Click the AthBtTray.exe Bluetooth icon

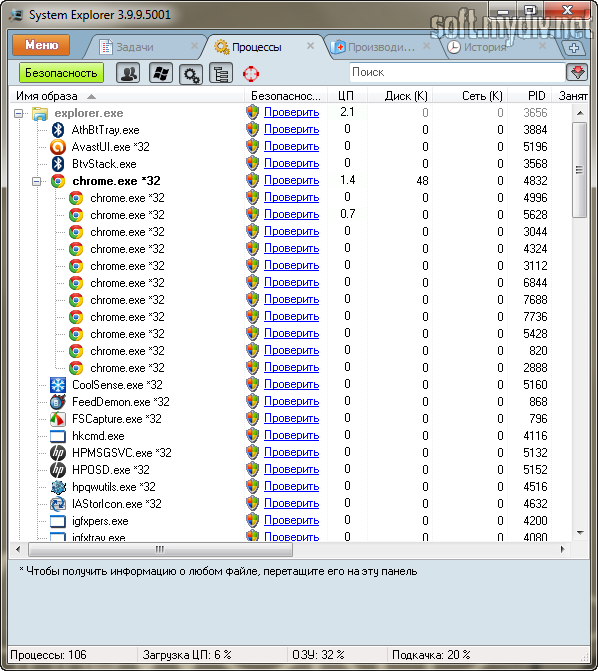pyautogui.click(x=58, y=130)
